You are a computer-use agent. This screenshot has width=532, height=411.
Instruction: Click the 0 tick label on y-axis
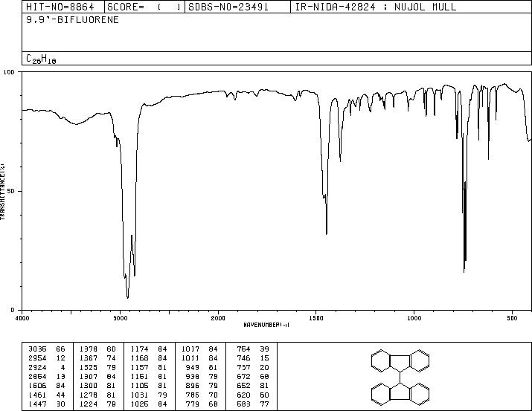click(x=13, y=310)
